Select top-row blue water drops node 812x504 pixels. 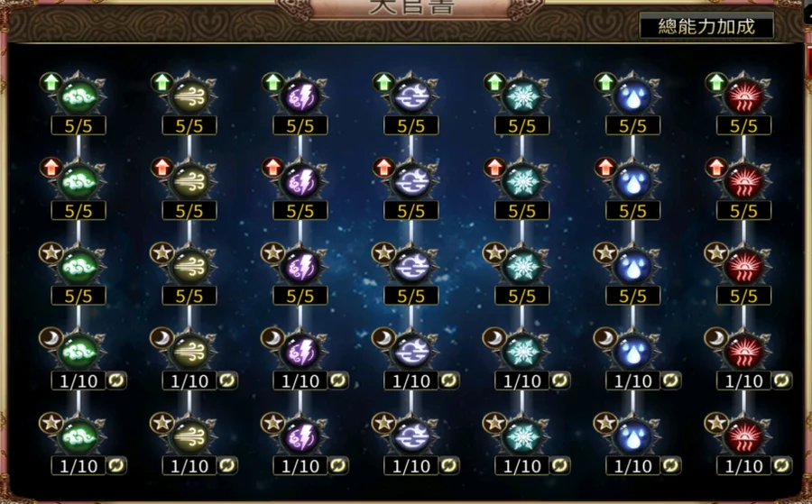tap(632, 96)
